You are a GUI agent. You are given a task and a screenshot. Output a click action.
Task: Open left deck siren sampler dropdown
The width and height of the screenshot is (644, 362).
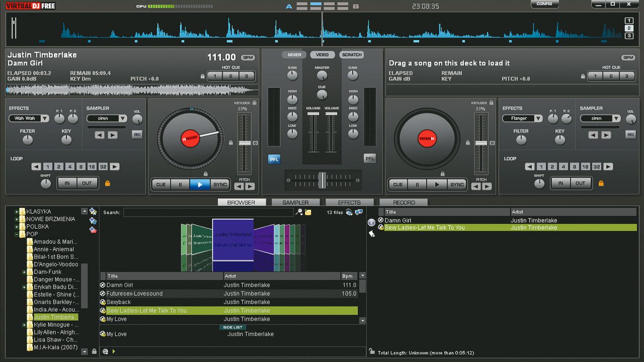(107, 119)
